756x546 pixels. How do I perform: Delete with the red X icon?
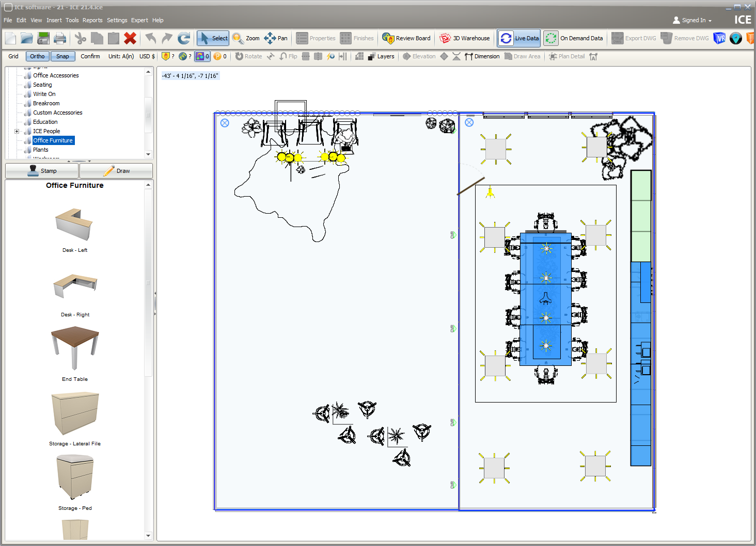tap(130, 38)
